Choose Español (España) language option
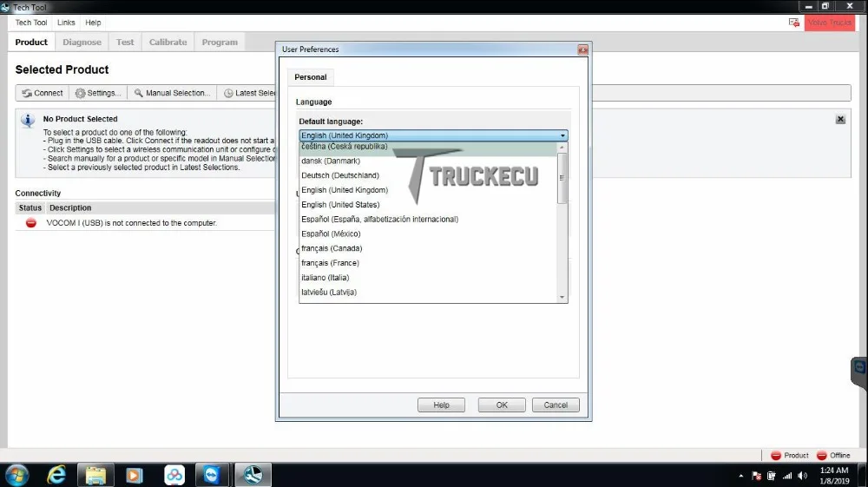868x487 pixels. [x=428, y=219]
